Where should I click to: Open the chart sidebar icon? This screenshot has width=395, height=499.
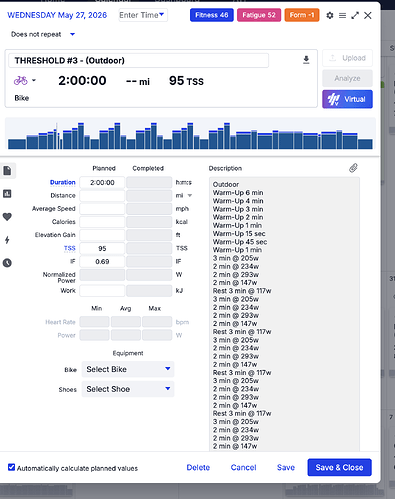[x=7, y=194]
